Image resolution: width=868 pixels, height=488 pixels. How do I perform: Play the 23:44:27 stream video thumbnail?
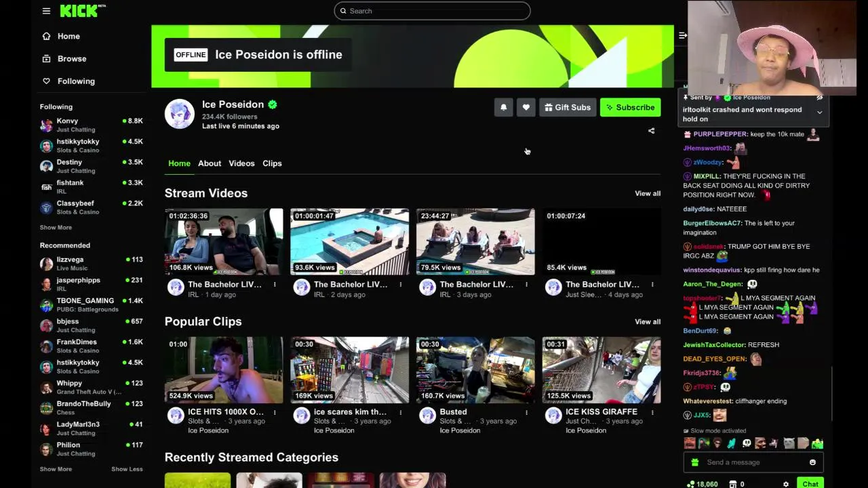[x=475, y=241]
